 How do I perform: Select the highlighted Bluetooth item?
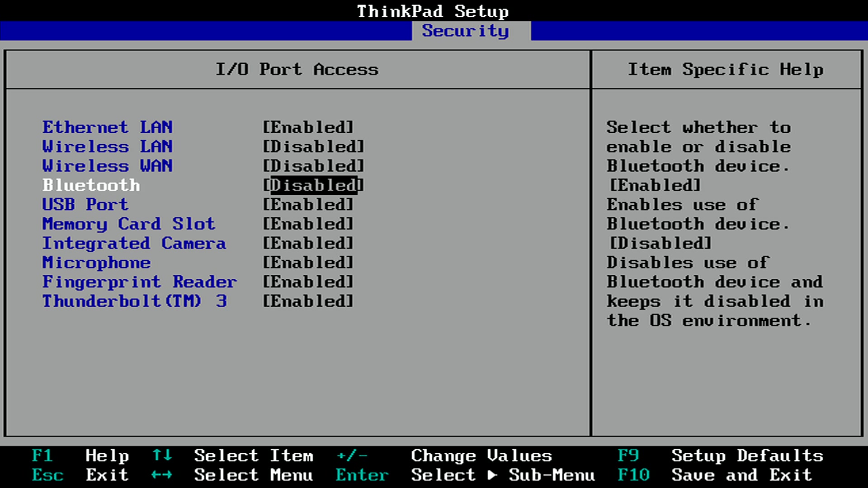tap(91, 185)
